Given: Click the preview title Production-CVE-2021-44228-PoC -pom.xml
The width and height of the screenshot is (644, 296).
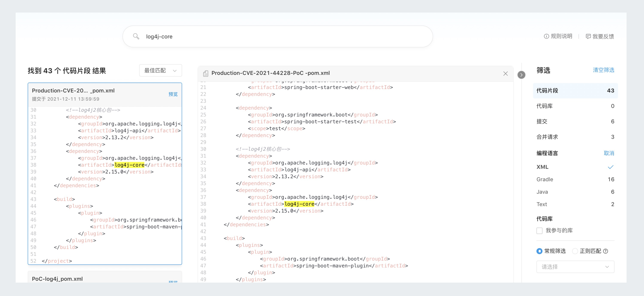Looking at the screenshot, I should [271, 73].
